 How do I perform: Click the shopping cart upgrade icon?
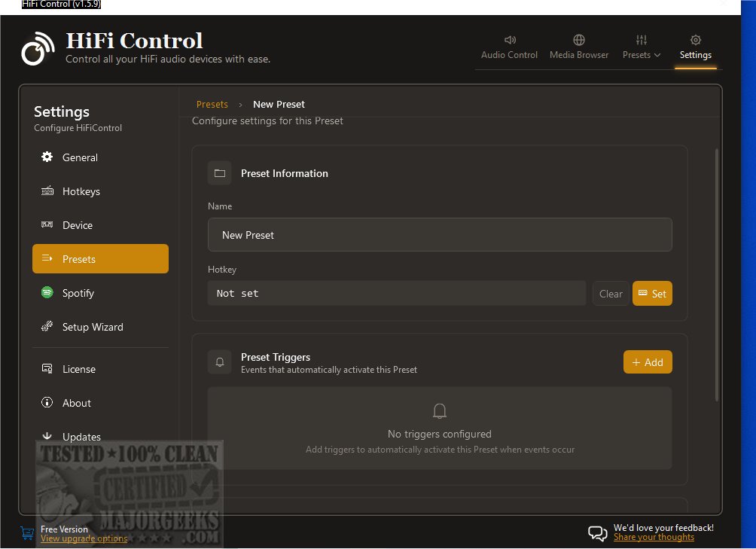[x=27, y=533]
